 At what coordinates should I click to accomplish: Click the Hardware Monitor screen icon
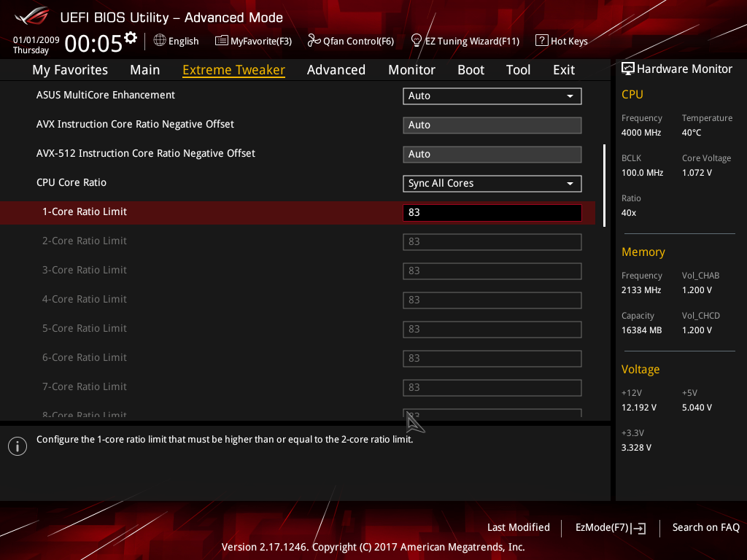(628, 69)
